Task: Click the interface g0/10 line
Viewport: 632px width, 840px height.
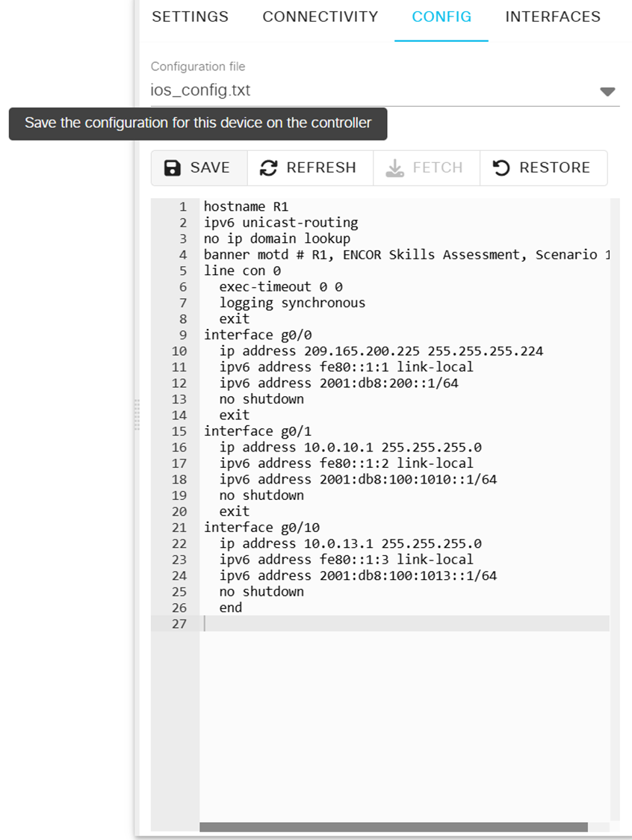Action: pyautogui.click(x=261, y=528)
